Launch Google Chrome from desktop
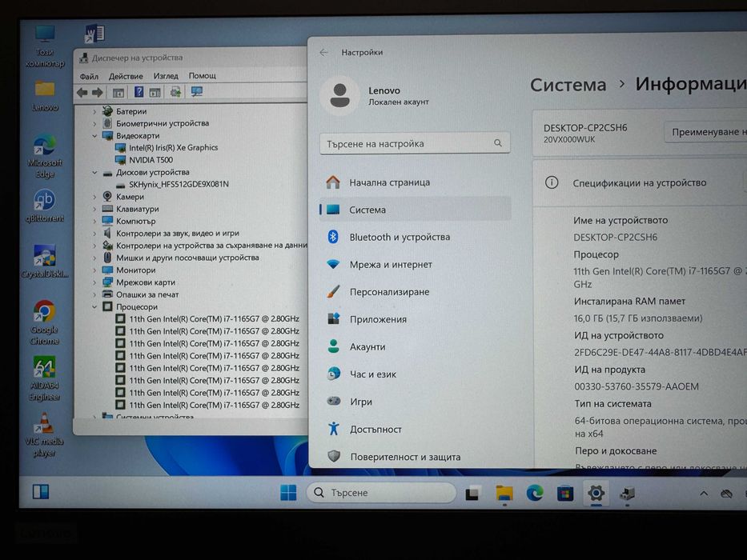 pyautogui.click(x=44, y=322)
